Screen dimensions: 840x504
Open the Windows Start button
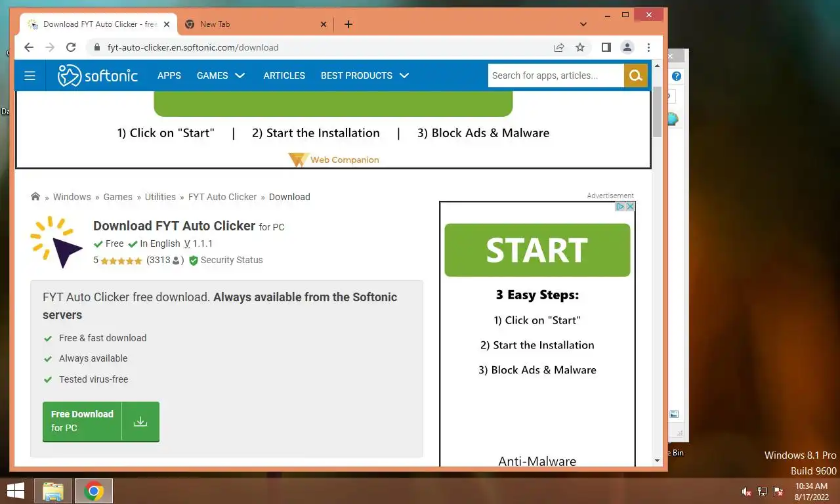tap(16, 491)
